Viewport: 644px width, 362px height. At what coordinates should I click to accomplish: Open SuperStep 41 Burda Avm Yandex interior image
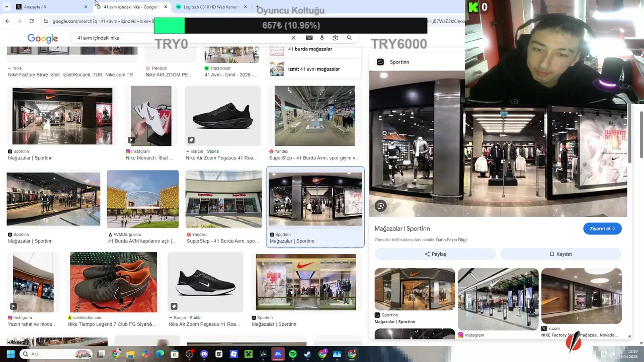coord(315,116)
